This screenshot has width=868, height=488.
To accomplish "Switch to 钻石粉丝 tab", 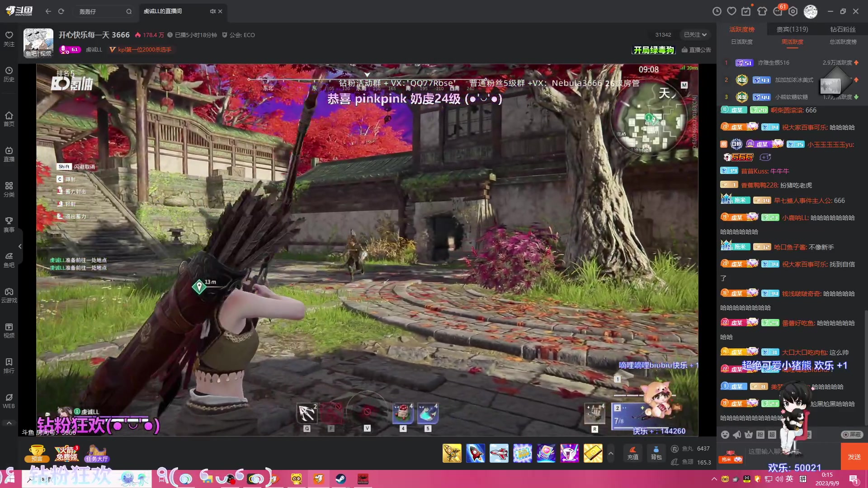I will pos(843,29).
